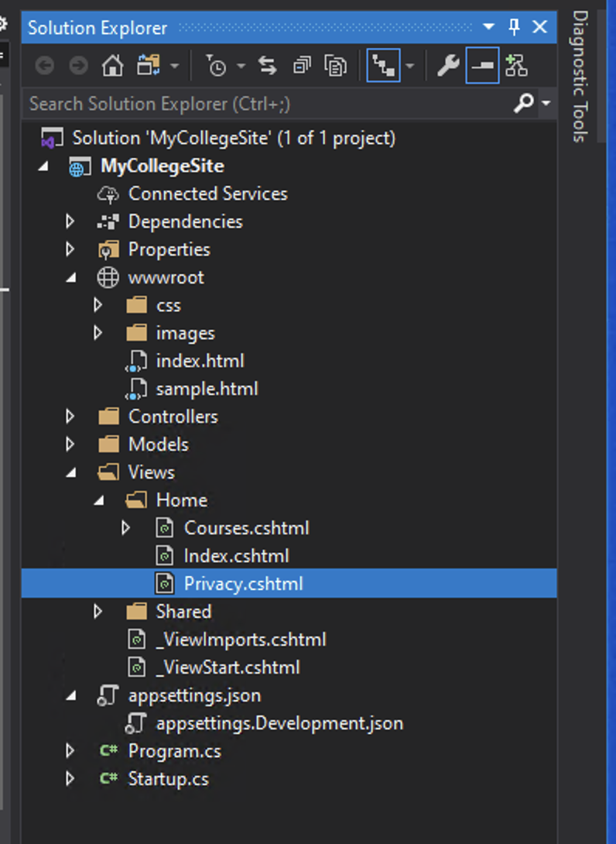
Task: Select the Startup.cs file
Action: [x=168, y=779]
